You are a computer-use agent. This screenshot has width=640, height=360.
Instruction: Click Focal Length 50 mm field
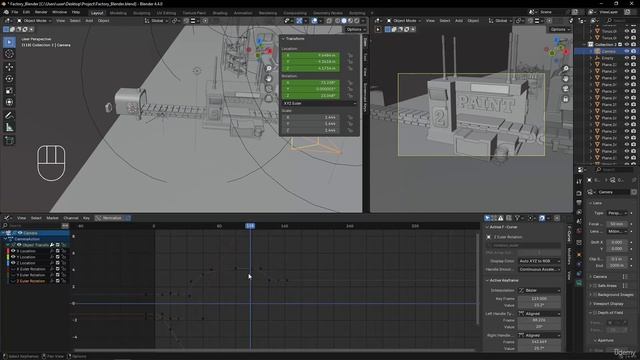coord(617,224)
